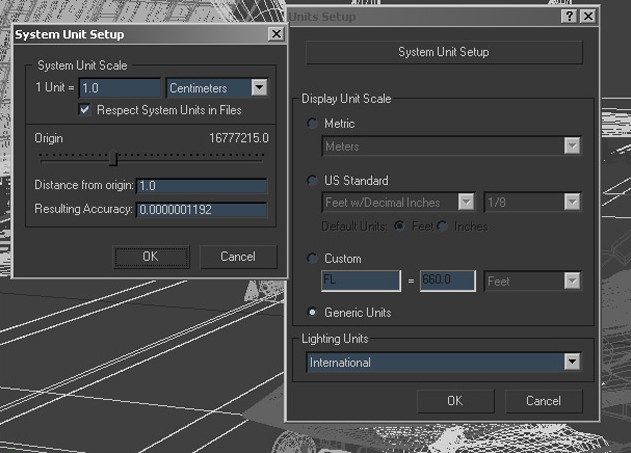This screenshot has width=631, height=453.
Task: Click the custom value field 660.0
Action: click(447, 280)
